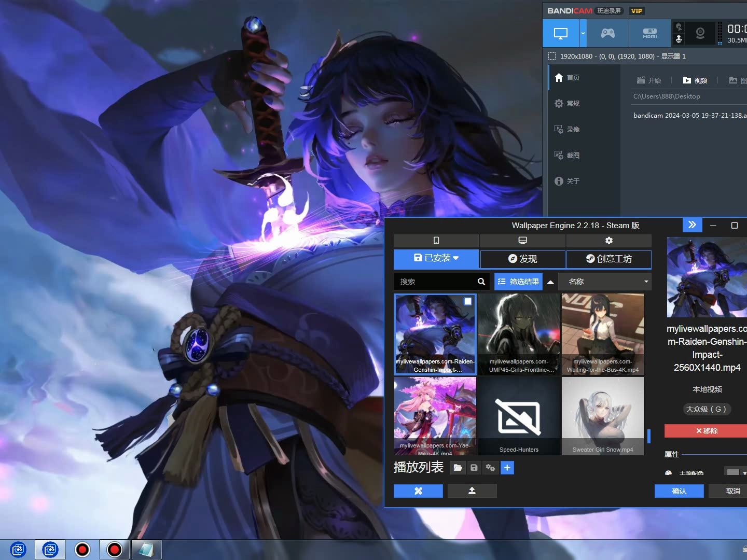Switch to the 开始 tab in Bandicam
This screenshot has width=747, height=560.
click(648, 80)
